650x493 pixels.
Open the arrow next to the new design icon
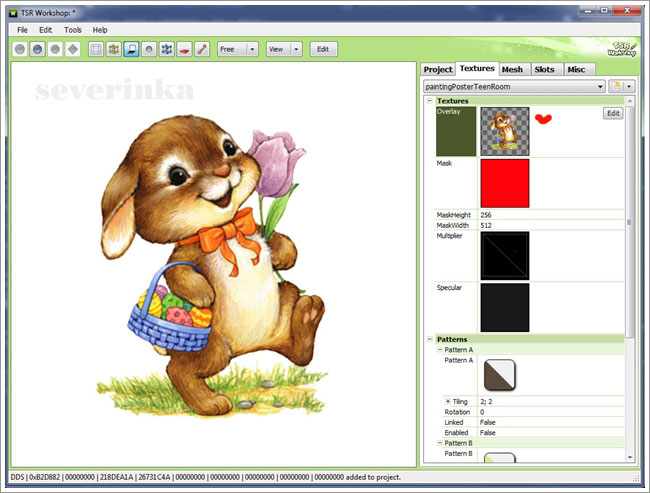click(x=629, y=86)
